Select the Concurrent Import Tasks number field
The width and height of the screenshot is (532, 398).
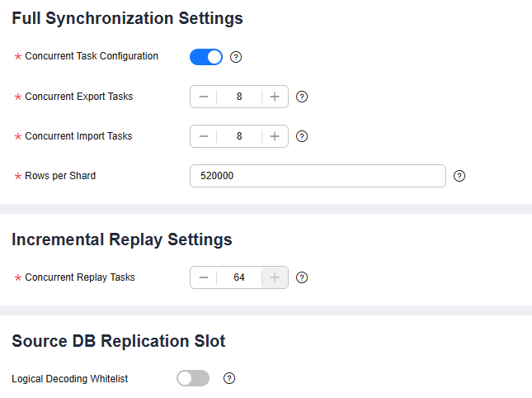pos(239,136)
